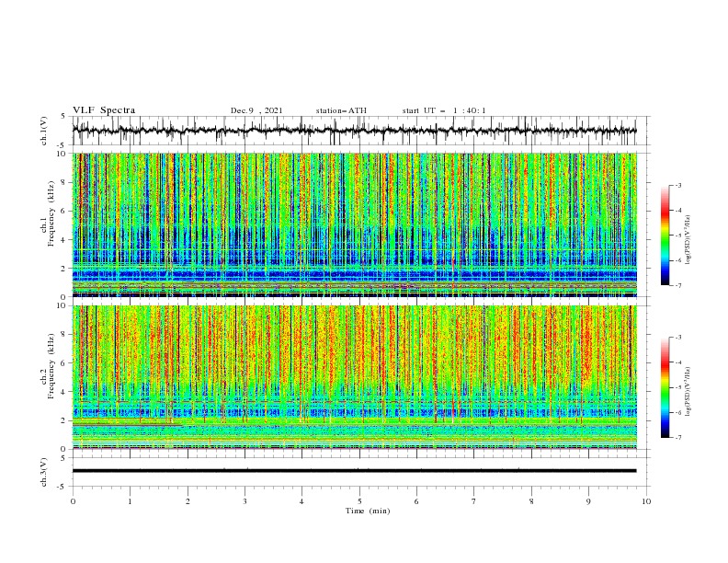728x563 pixels.
Task: Click the '3' minute tick label
Action: 245,501
